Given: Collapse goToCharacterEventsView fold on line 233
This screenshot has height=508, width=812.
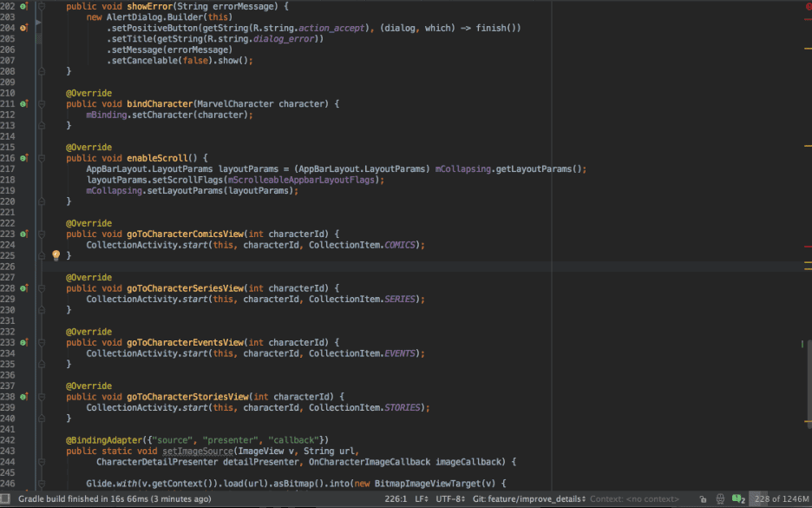Looking at the screenshot, I should point(42,343).
